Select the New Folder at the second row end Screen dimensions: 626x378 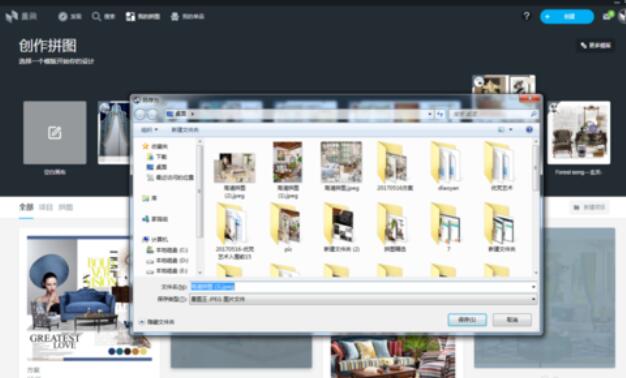[501, 228]
